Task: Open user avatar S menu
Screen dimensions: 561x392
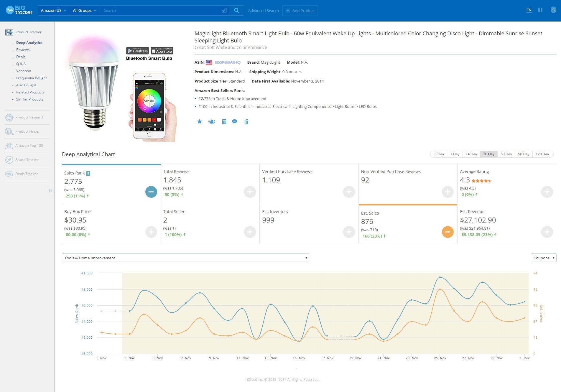Action: coord(553,10)
